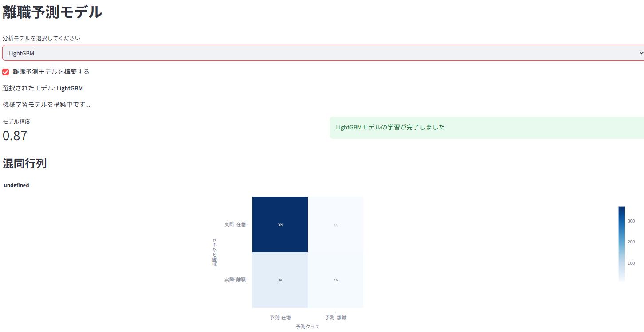Screen dimensions: 644x332
Task: Click the confusion matrix cell showing 46
Action: tap(280, 280)
